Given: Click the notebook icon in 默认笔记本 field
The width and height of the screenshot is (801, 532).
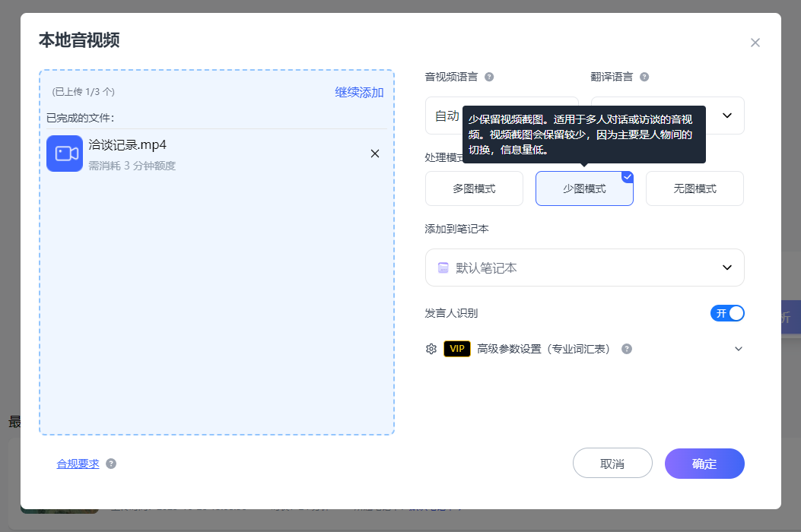Looking at the screenshot, I should pos(443,268).
